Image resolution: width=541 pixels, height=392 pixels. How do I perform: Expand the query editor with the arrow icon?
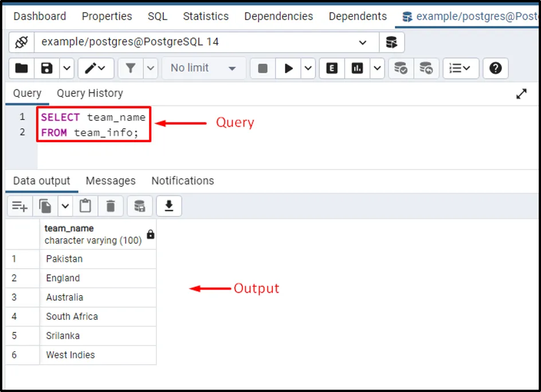521,94
